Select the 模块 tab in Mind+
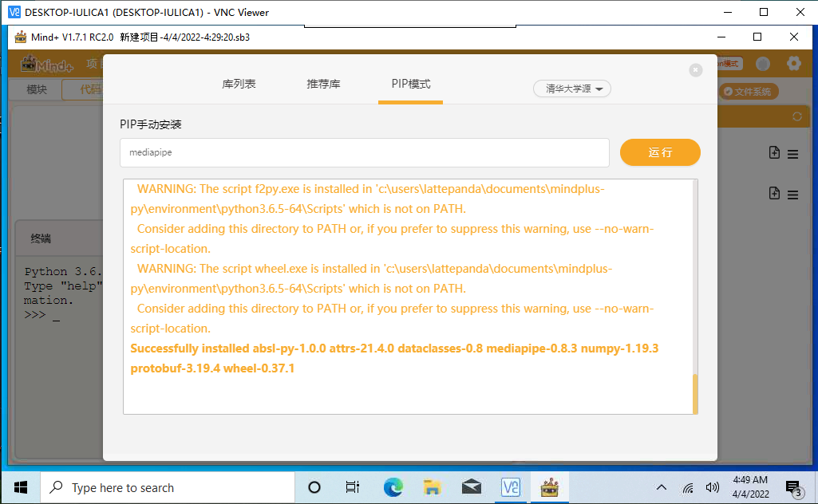This screenshot has width=818, height=504. [x=37, y=89]
